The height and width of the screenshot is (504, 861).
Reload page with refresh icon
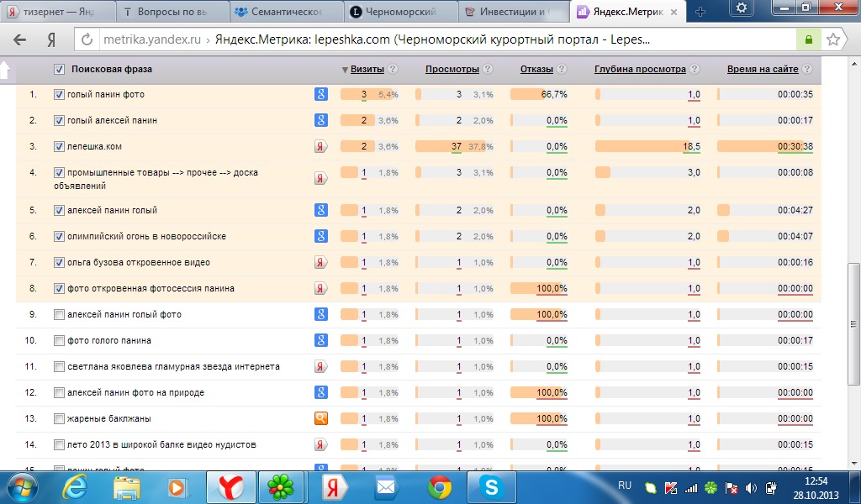pos(87,39)
